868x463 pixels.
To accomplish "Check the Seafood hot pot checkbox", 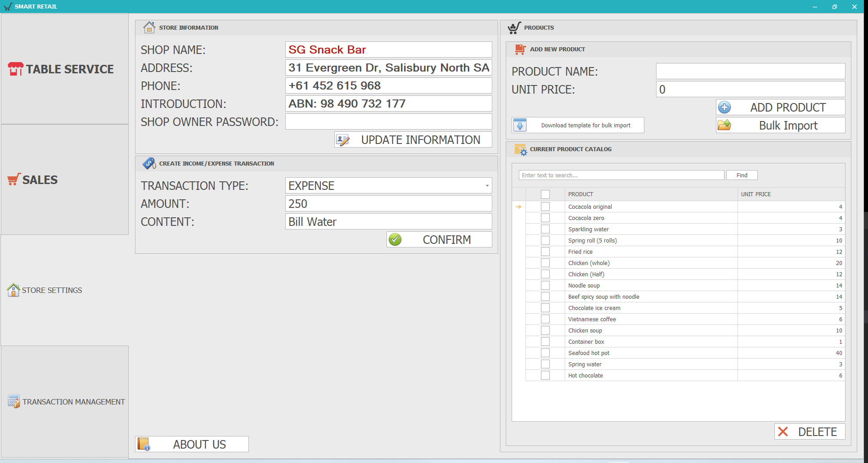I will coord(545,352).
